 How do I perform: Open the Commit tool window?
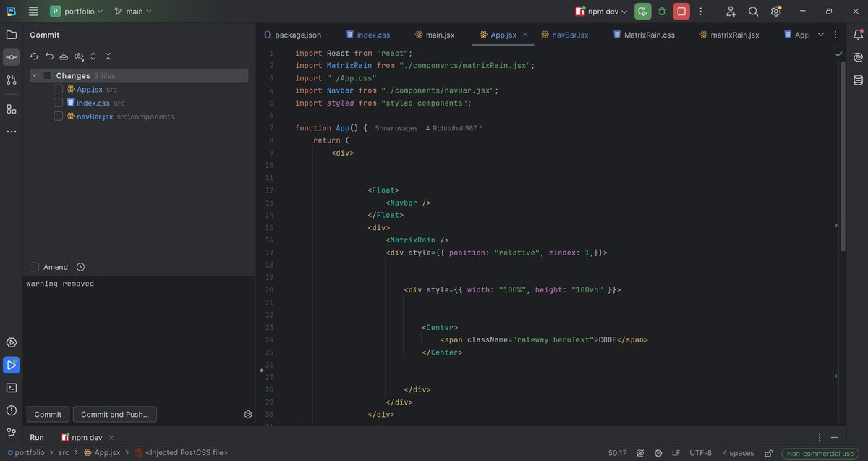[12, 57]
